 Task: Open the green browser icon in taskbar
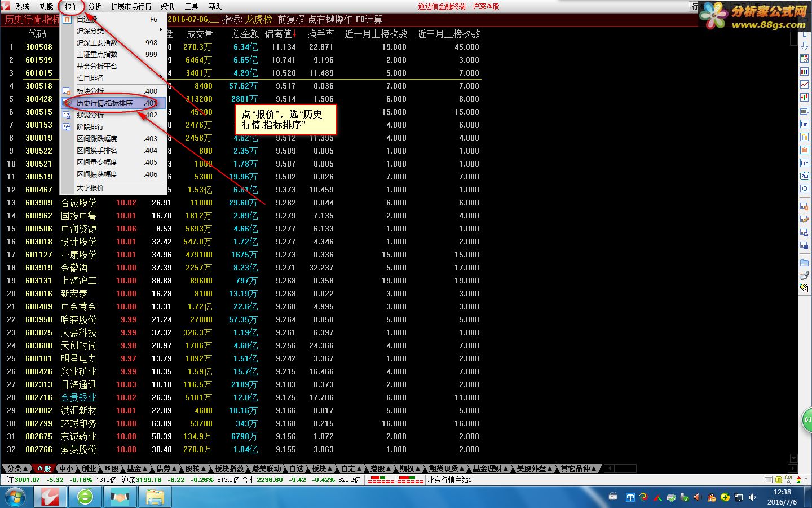pyautogui.click(x=85, y=497)
